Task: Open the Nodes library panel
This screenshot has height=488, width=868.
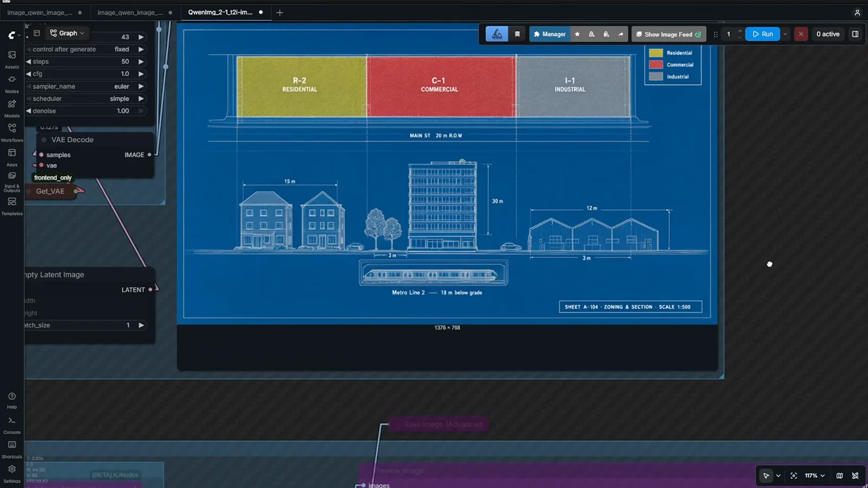Action: [12, 84]
